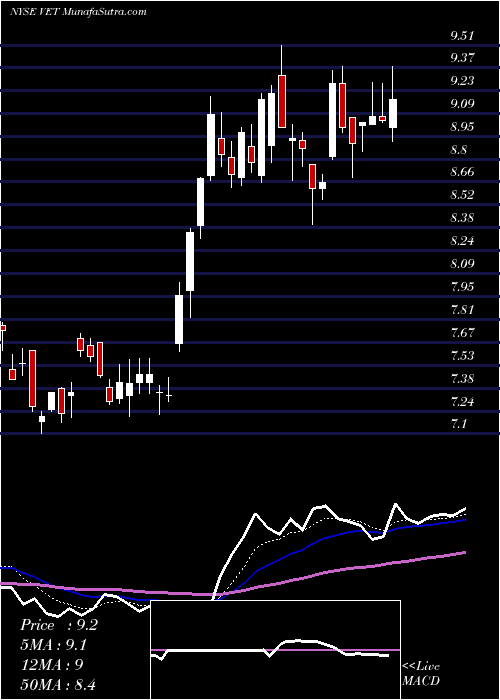Select the 8.8 price axis label

coord(459,150)
